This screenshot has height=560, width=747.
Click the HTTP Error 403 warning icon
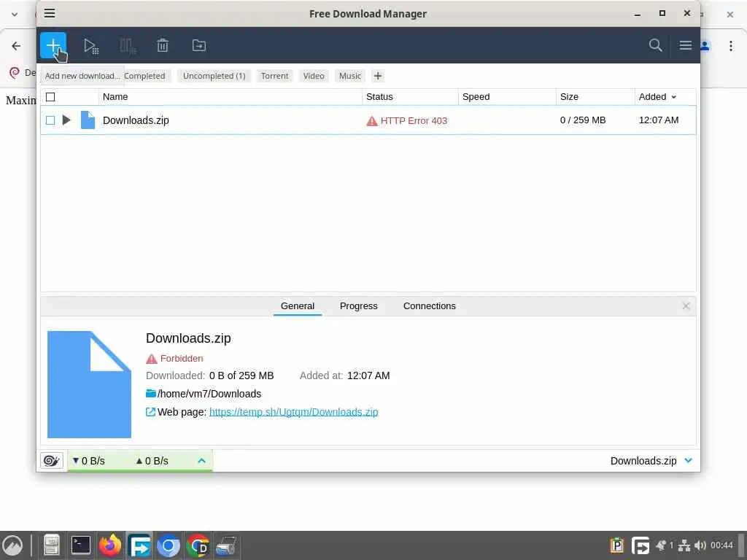tap(371, 121)
